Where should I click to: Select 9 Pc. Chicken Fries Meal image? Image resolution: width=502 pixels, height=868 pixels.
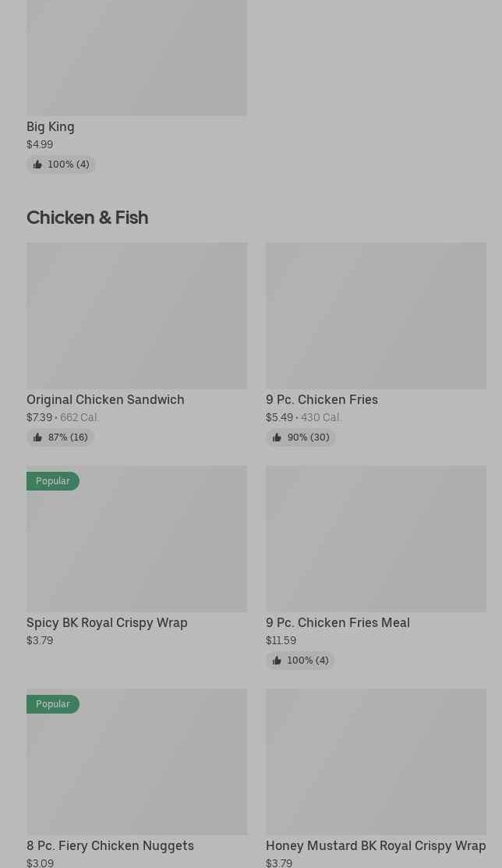coord(376,538)
